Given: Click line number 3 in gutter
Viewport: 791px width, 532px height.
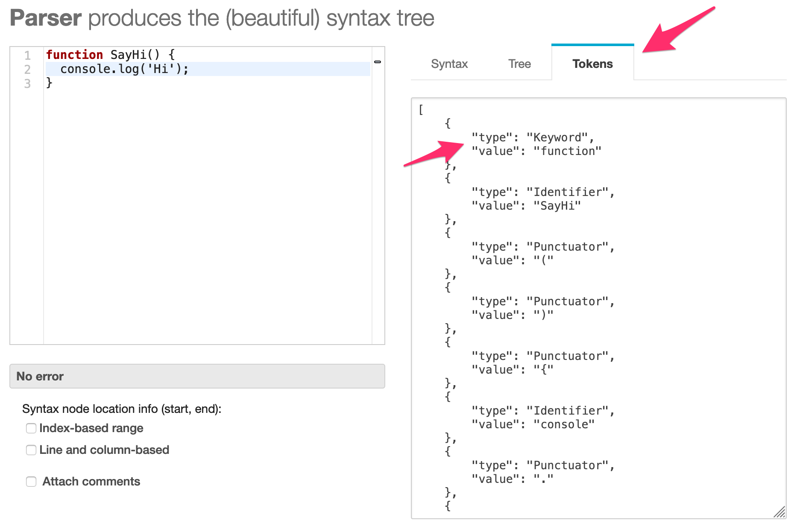Looking at the screenshot, I should (27, 83).
